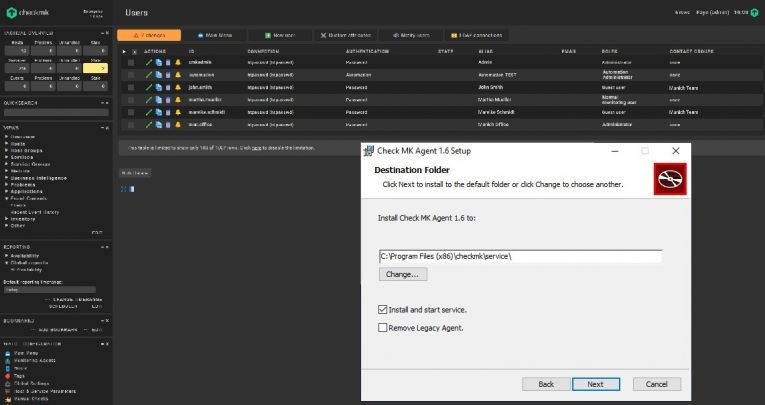Clone the automation user
The width and height of the screenshot is (765, 405).
pyautogui.click(x=159, y=75)
